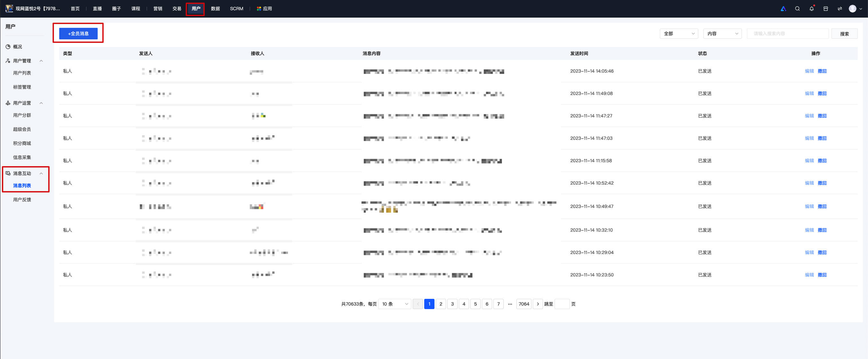Open 标签管理 in the sidebar

pos(22,87)
